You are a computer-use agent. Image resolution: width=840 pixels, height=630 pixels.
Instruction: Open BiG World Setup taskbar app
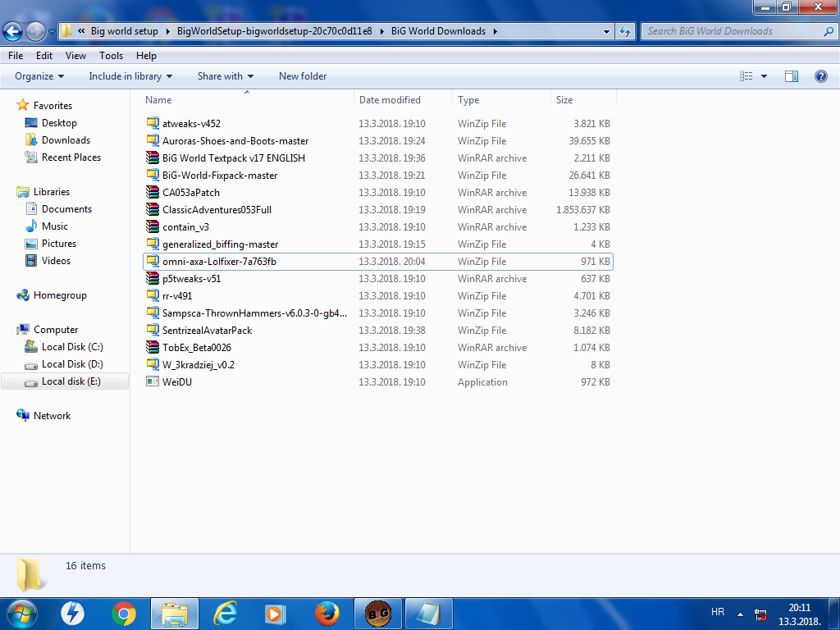coord(377,614)
